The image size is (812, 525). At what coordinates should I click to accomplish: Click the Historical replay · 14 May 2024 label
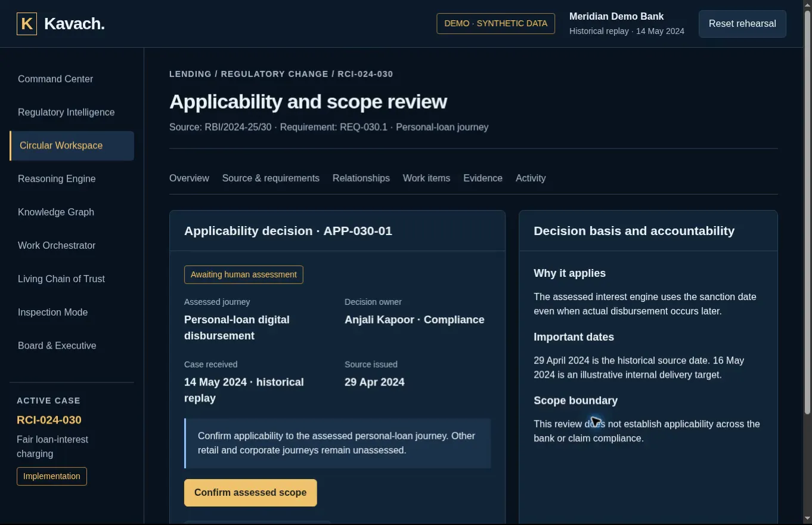[x=627, y=31]
